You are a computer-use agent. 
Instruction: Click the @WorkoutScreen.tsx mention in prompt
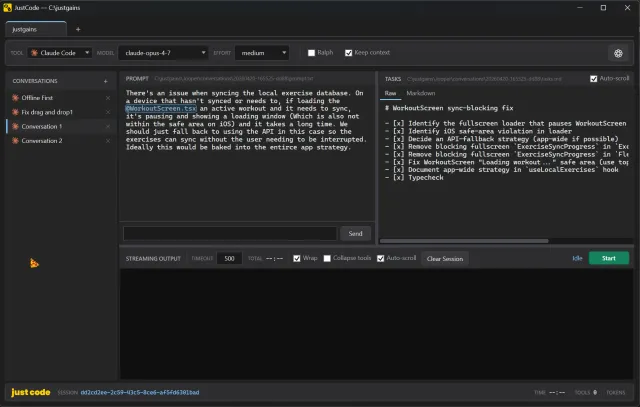click(x=161, y=109)
